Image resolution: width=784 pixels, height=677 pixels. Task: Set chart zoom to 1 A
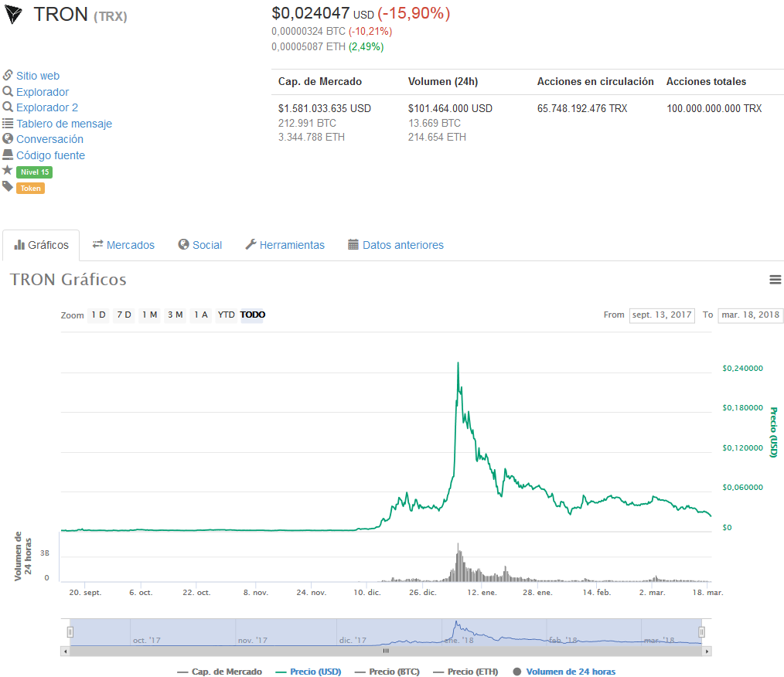point(200,315)
